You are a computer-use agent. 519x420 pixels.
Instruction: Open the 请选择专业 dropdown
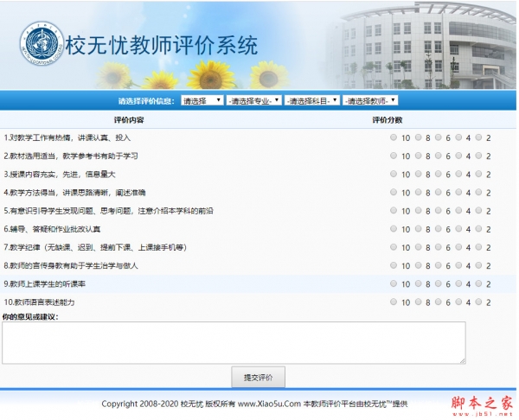pos(253,100)
